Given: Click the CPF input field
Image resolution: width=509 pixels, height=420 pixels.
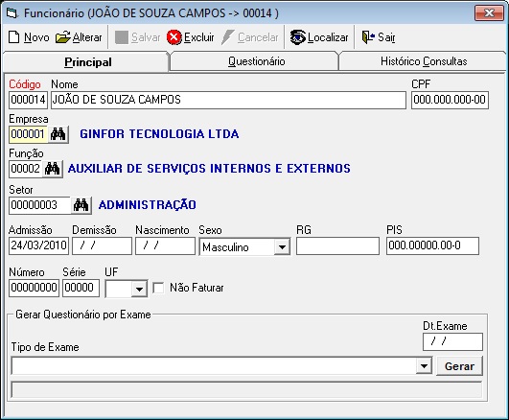Looking at the screenshot, I should pyautogui.click(x=450, y=100).
